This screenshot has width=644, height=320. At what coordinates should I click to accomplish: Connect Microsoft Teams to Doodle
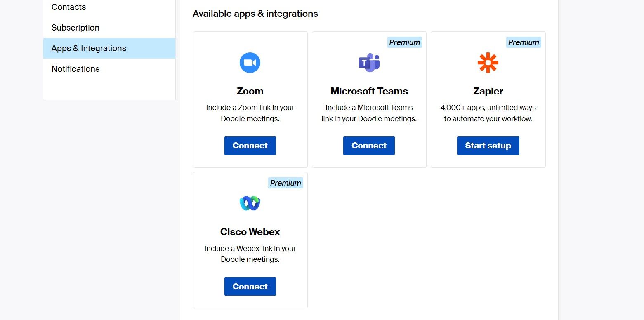(369, 146)
